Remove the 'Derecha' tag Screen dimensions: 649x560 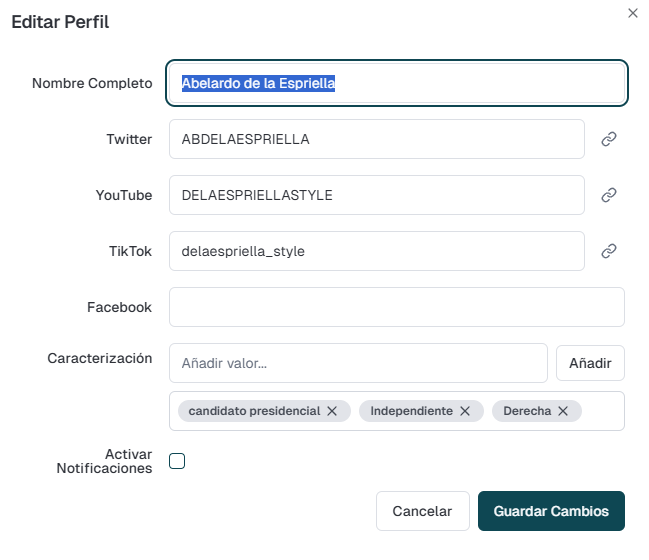click(x=563, y=411)
